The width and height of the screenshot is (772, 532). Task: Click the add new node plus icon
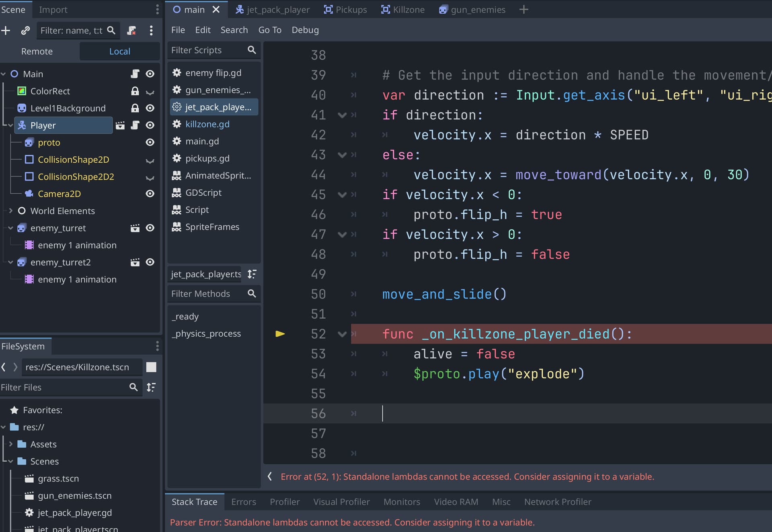tap(6, 31)
